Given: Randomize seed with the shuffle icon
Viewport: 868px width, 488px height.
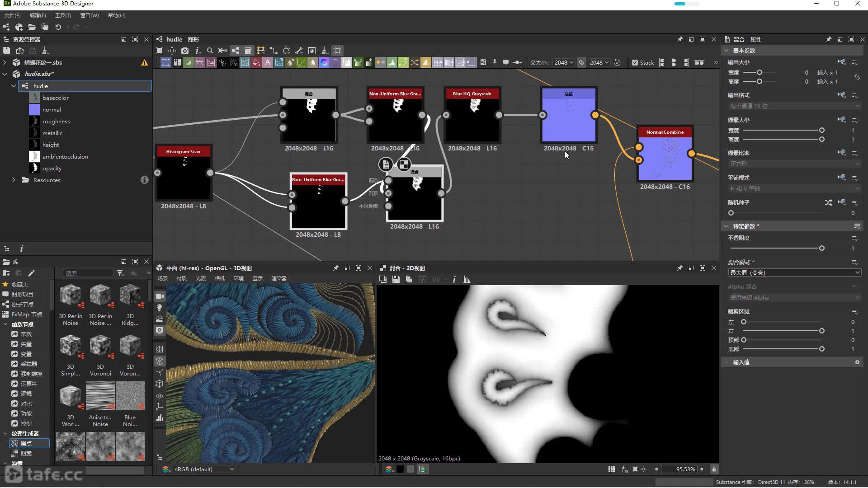Looking at the screenshot, I should tap(828, 203).
